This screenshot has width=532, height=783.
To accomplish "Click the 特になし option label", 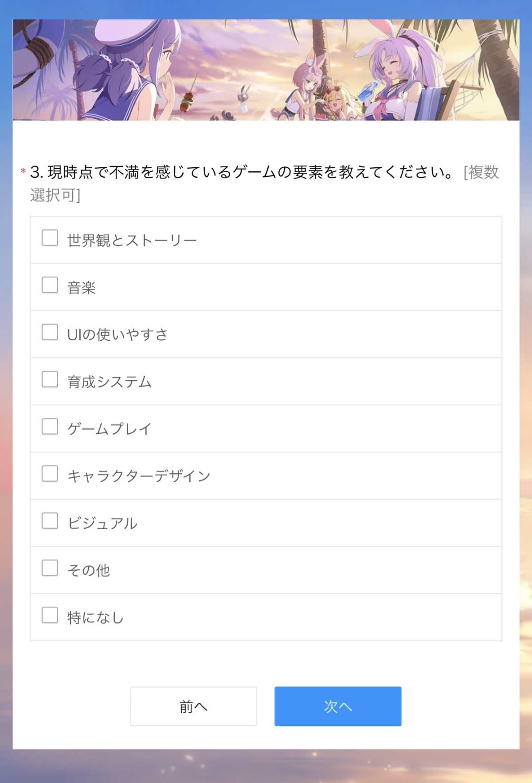I will (95, 618).
